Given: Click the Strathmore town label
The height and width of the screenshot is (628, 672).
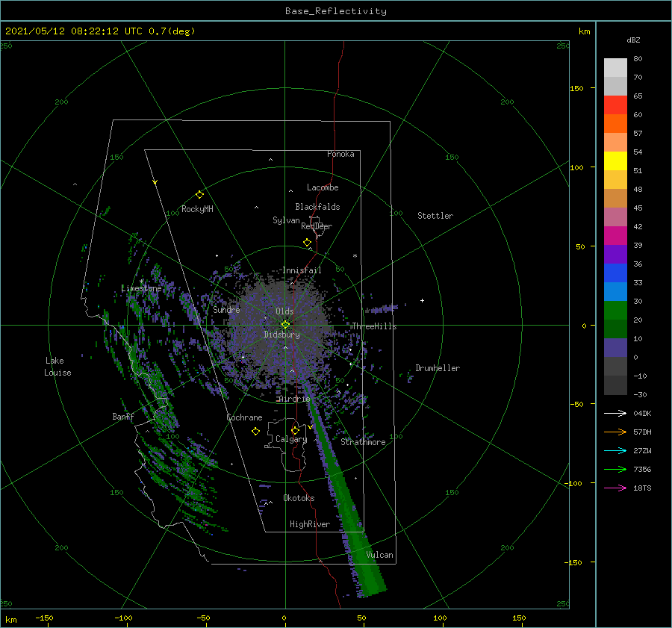Looking at the screenshot, I should (363, 442).
